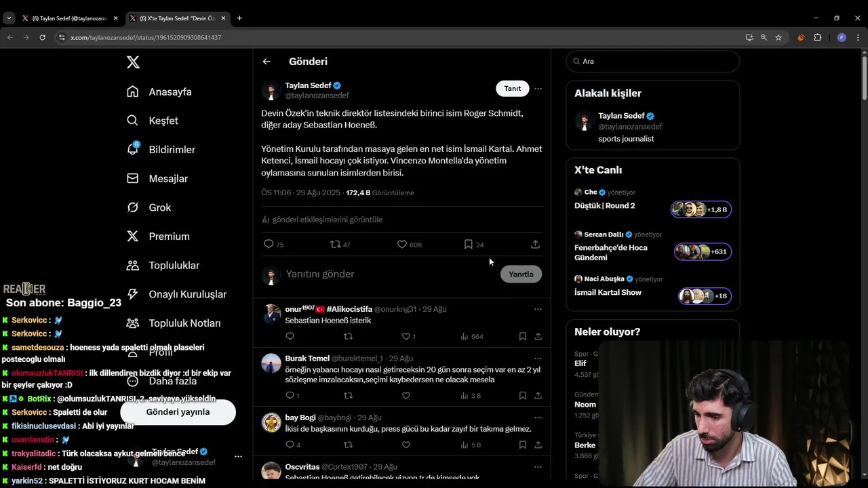Open Chrome profile avatar
Screen dimensions: 868x488
842,37
